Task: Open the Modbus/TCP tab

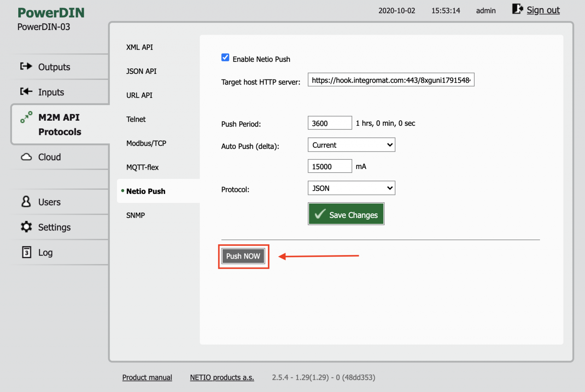Action: 146,143
